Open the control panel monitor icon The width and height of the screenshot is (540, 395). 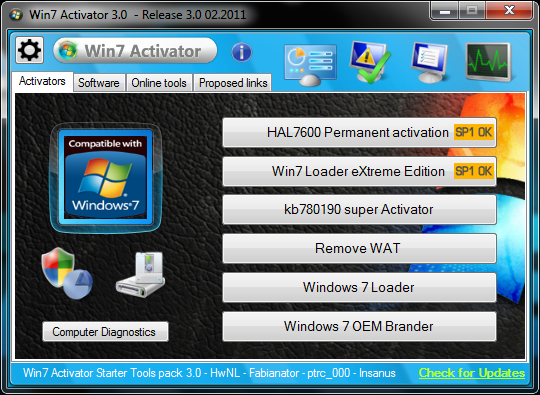click(x=310, y=64)
